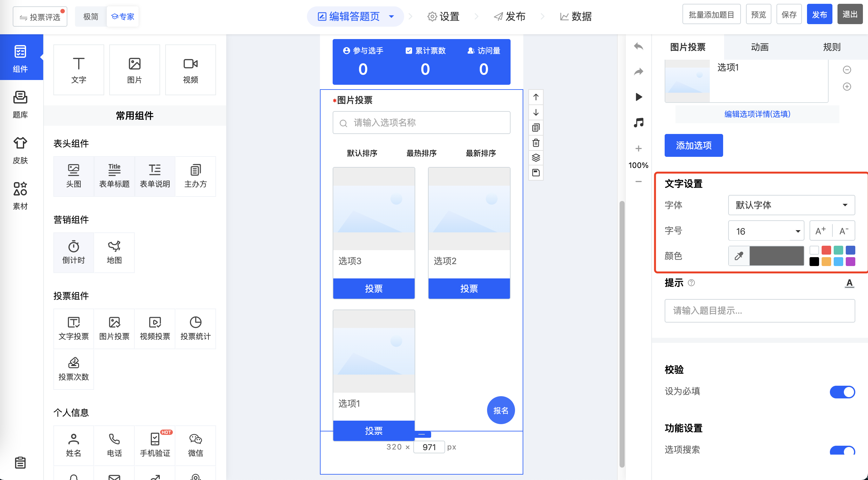Go to the 数据 data step

click(575, 16)
